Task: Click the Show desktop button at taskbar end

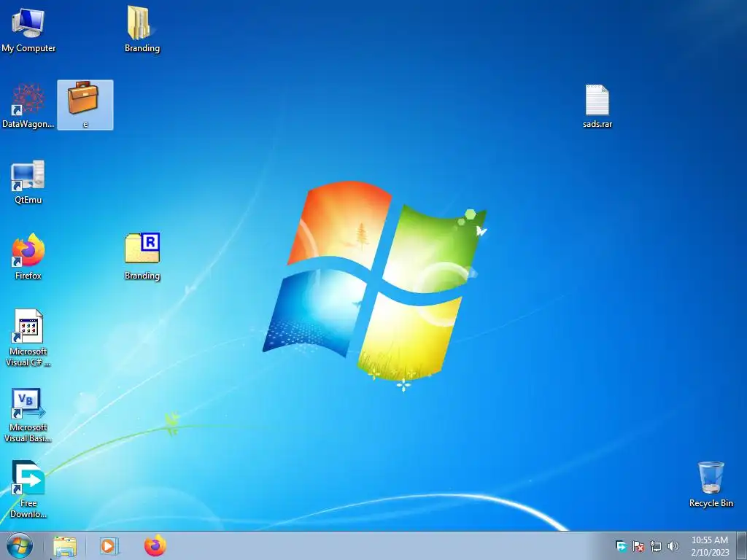Action: pyautogui.click(x=742, y=545)
